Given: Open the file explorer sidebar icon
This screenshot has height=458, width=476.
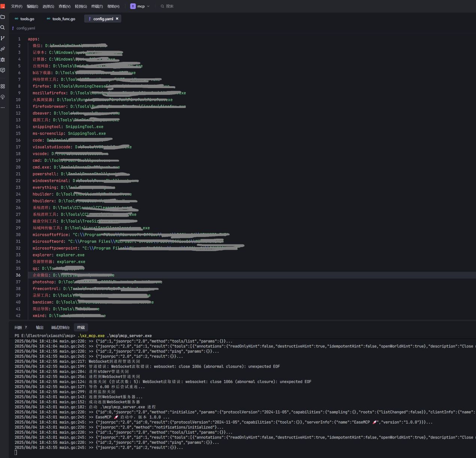Looking at the screenshot, I should pos(3,17).
